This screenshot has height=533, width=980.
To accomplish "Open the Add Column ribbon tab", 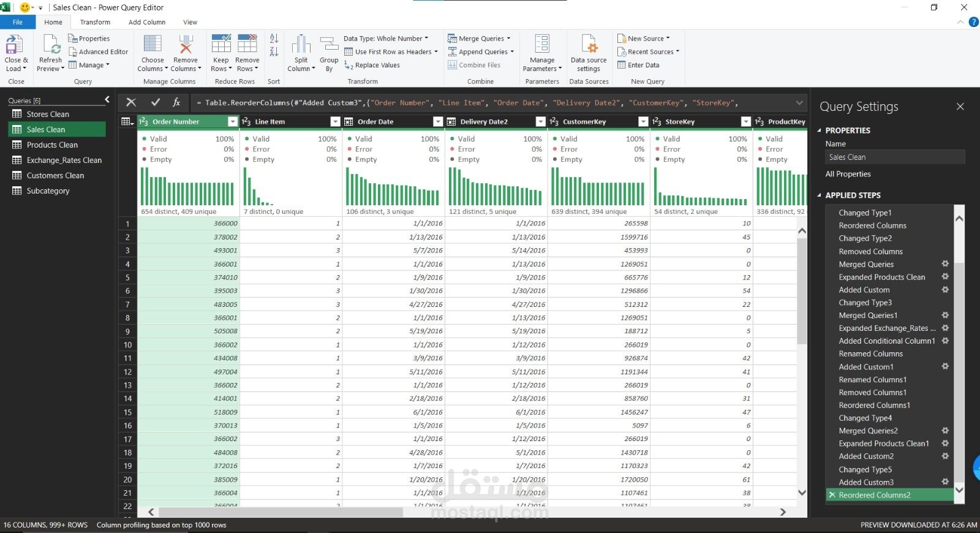I will 147,22.
